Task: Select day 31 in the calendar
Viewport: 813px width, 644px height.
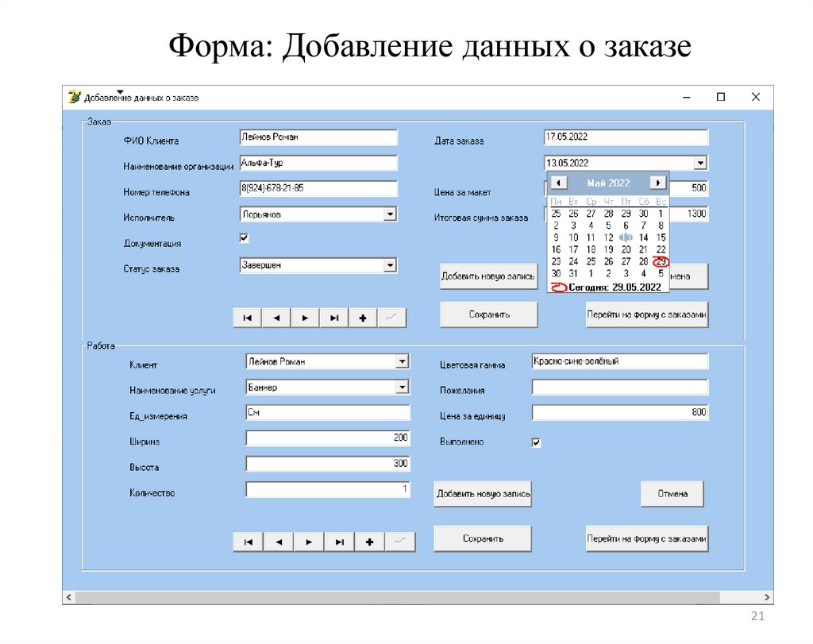Action: tap(573, 273)
